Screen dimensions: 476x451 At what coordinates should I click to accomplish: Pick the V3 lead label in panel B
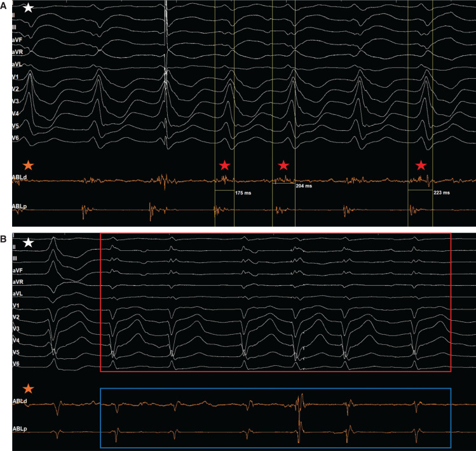pos(16,328)
